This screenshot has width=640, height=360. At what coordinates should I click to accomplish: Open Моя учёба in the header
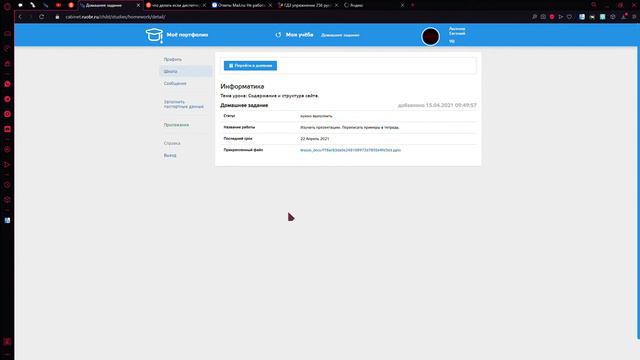pyautogui.click(x=299, y=35)
